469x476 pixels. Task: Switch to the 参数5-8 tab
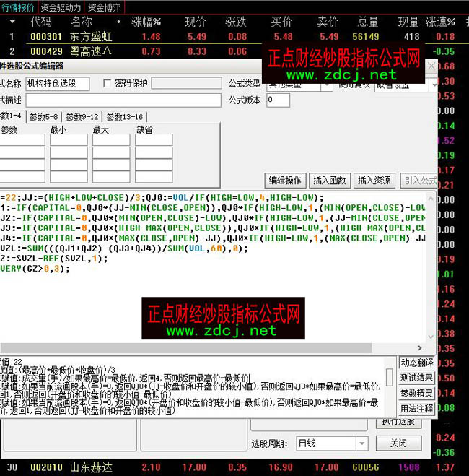click(43, 116)
